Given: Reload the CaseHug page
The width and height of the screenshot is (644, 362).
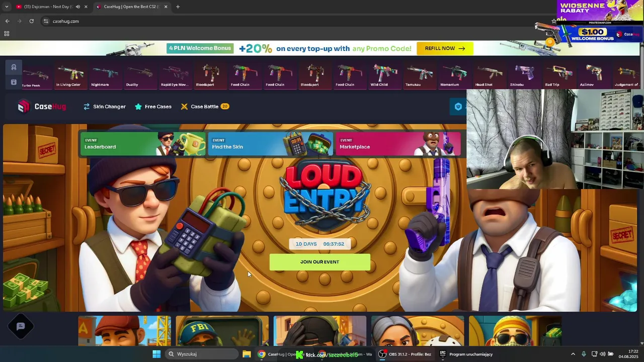Looking at the screenshot, I should [31, 21].
